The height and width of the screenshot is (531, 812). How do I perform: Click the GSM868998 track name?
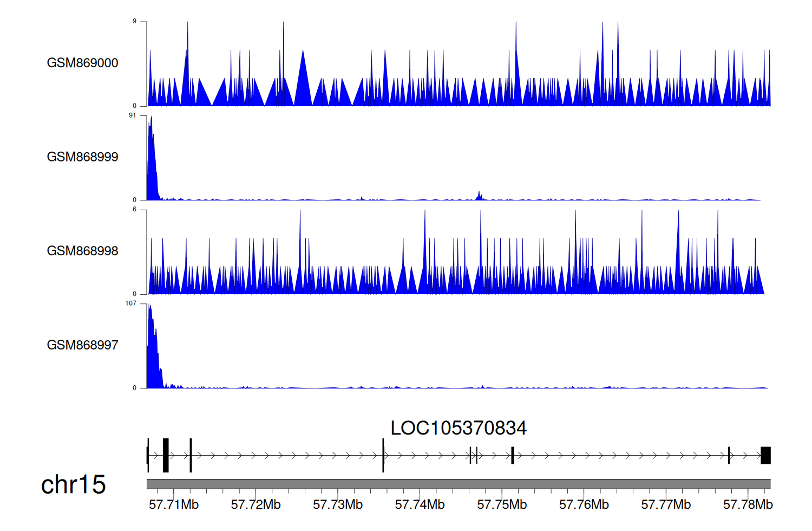click(82, 251)
